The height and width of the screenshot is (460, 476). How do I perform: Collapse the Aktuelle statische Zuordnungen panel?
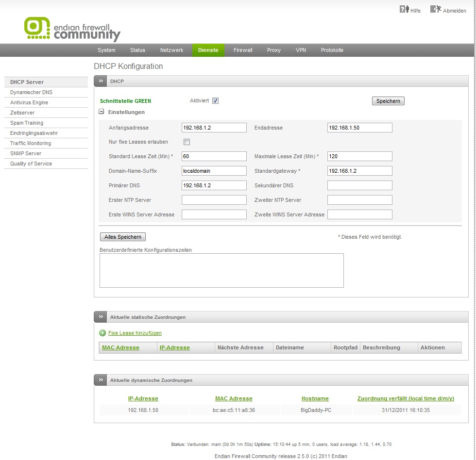tap(101, 317)
